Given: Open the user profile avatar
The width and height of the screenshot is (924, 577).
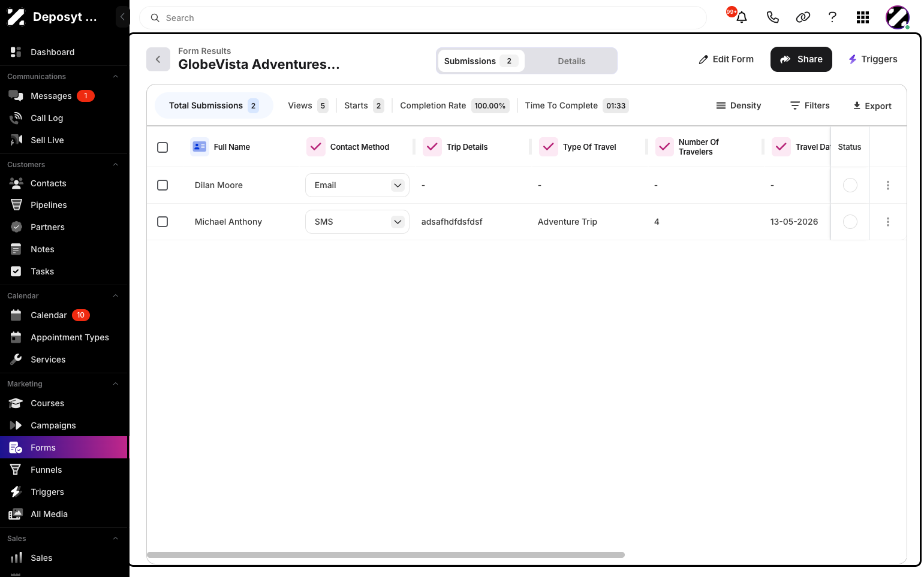Looking at the screenshot, I should point(898,17).
